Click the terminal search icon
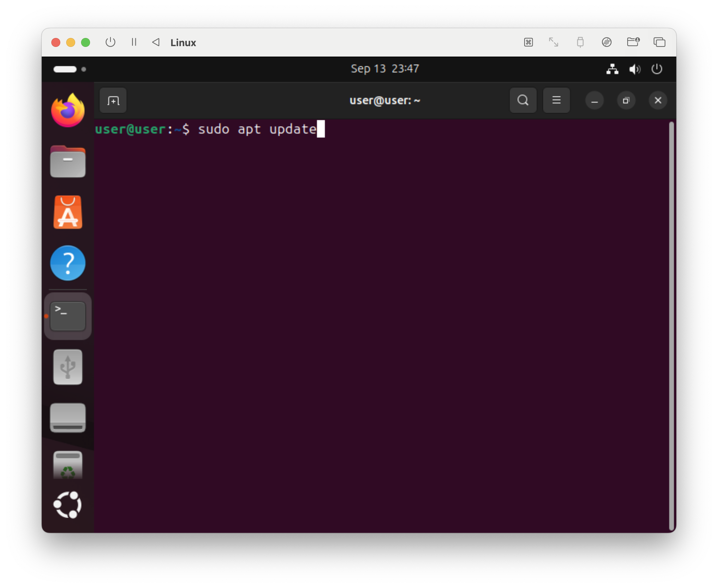This screenshot has width=718, height=588. (523, 100)
